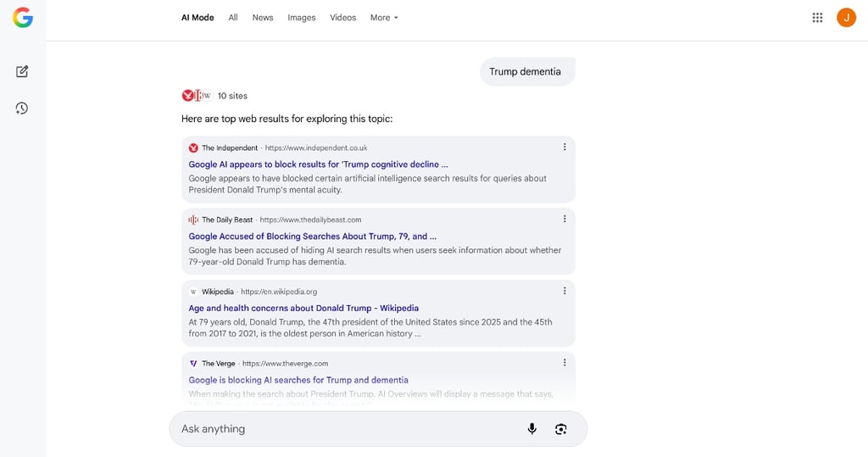Switch to the Images tab
Image resolution: width=868 pixels, height=457 pixels.
click(301, 18)
